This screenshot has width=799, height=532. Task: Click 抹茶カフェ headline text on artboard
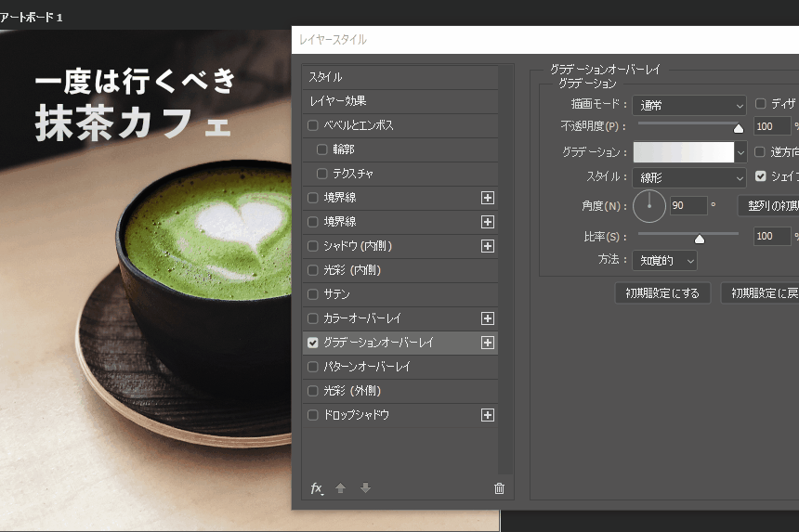(x=134, y=123)
